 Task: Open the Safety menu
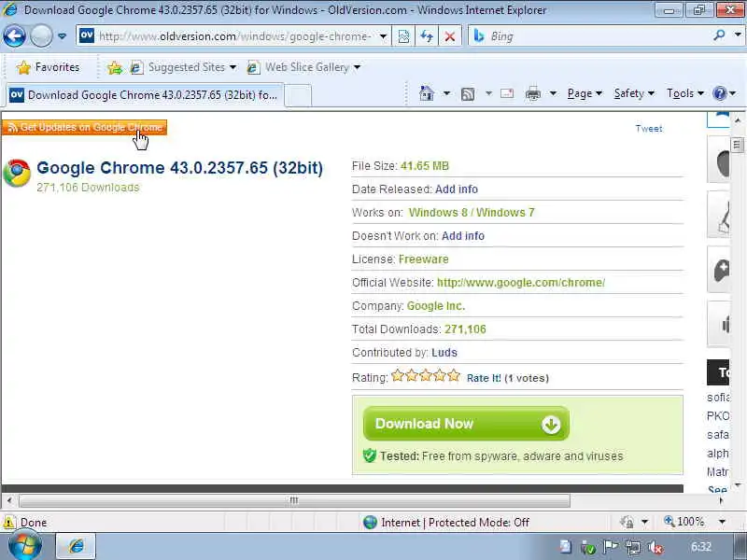[x=634, y=93]
